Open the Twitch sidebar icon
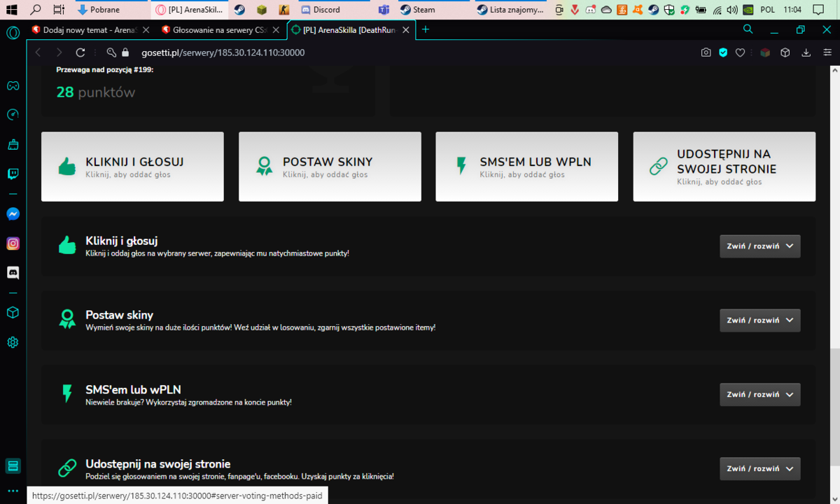840x504 pixels. (x=13, y=174)
